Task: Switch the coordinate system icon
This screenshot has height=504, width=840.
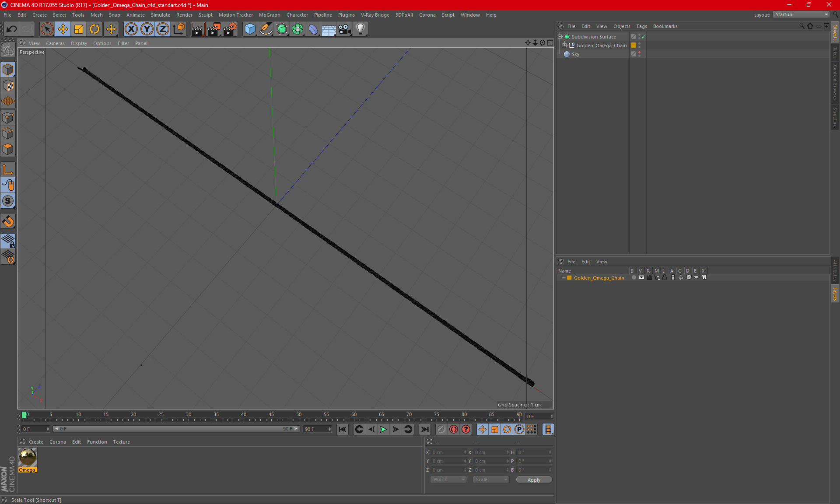Action: (179, 29)
